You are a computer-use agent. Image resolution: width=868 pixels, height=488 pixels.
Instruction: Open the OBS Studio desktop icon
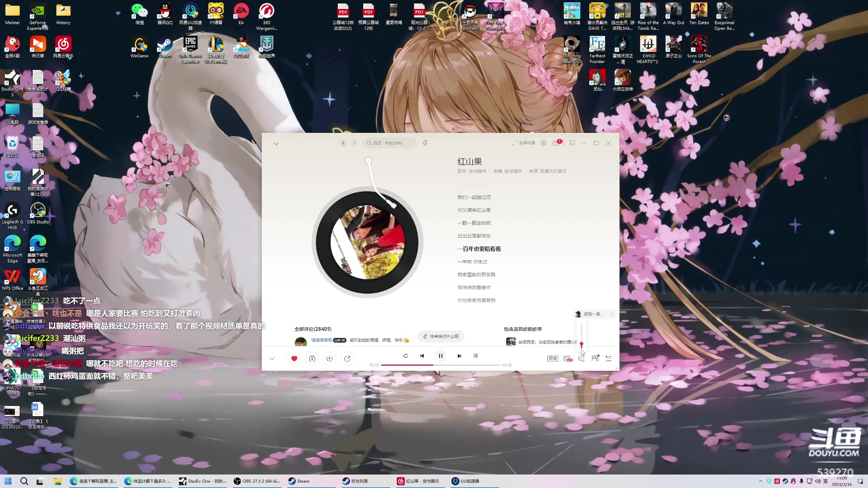[38, 213]
